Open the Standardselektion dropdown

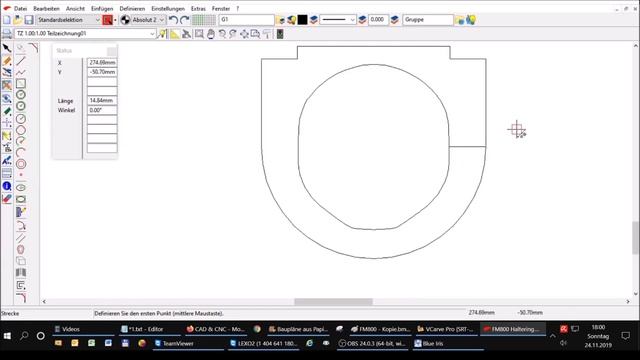[68, 20]
